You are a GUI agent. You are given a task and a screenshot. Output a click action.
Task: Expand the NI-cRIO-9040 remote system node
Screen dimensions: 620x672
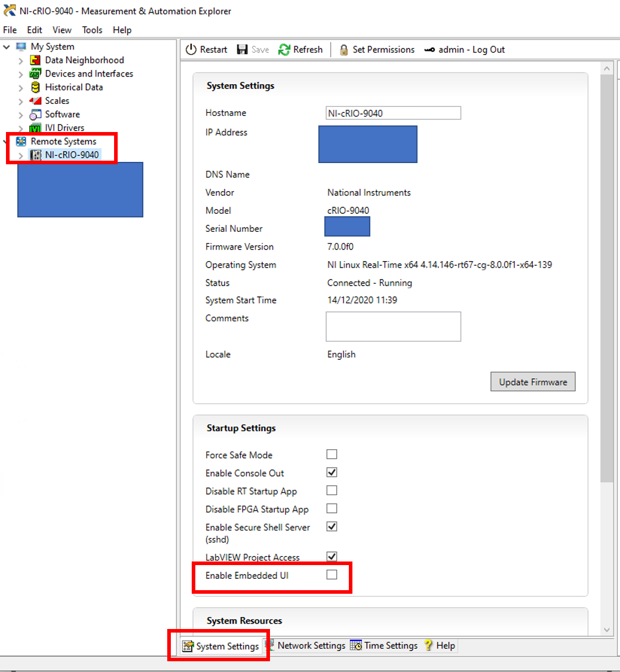click(20, 155)
